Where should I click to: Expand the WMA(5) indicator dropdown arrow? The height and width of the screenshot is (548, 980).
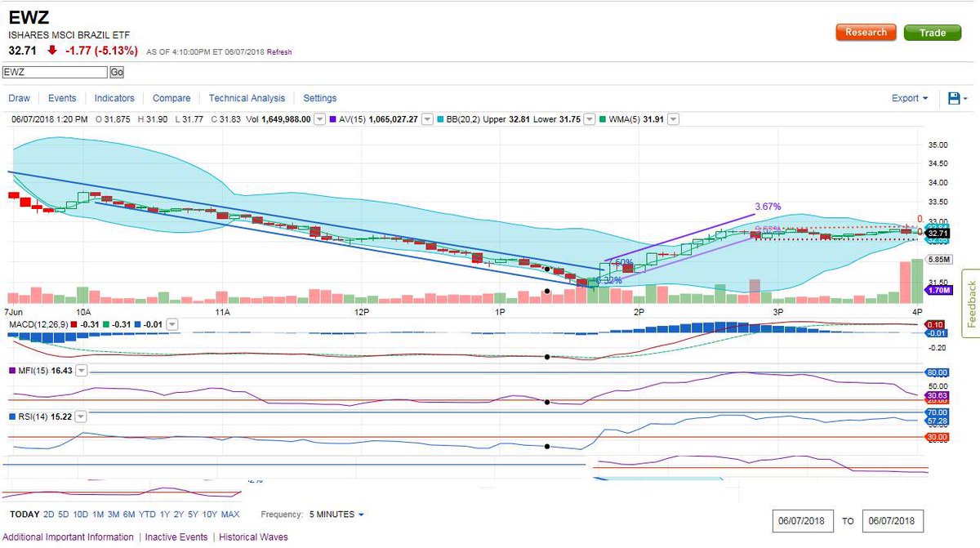(x=673, y=119)
